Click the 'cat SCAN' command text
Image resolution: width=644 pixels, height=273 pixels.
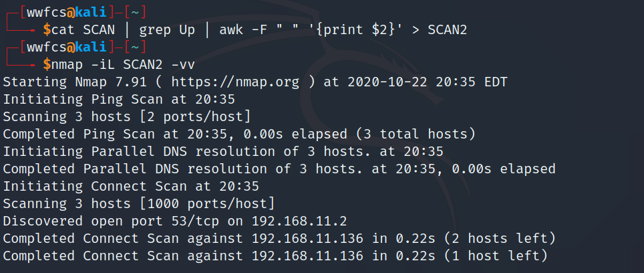(x=84, y=29)
